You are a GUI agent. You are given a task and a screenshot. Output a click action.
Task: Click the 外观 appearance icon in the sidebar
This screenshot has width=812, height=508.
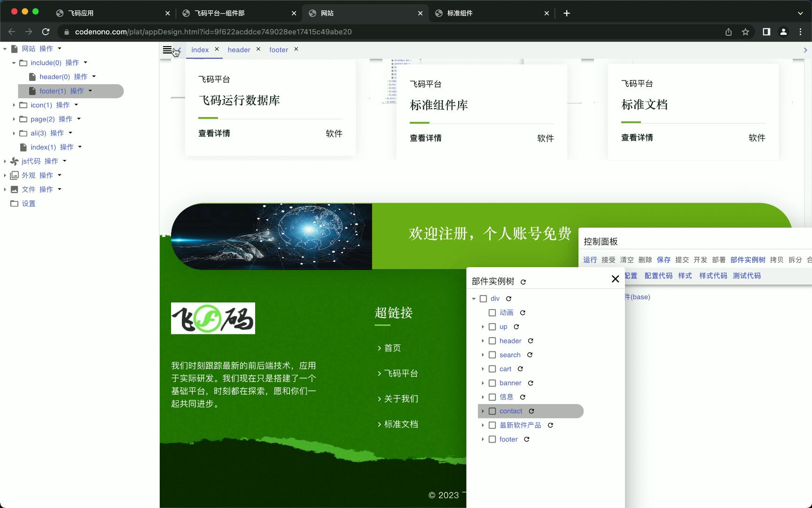(14, 175)
